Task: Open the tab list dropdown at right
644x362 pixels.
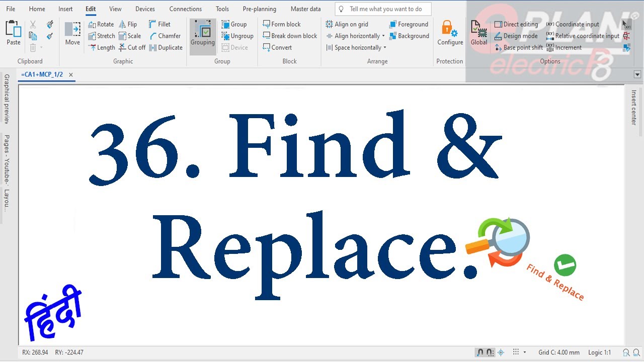Action: click(637, 74)
